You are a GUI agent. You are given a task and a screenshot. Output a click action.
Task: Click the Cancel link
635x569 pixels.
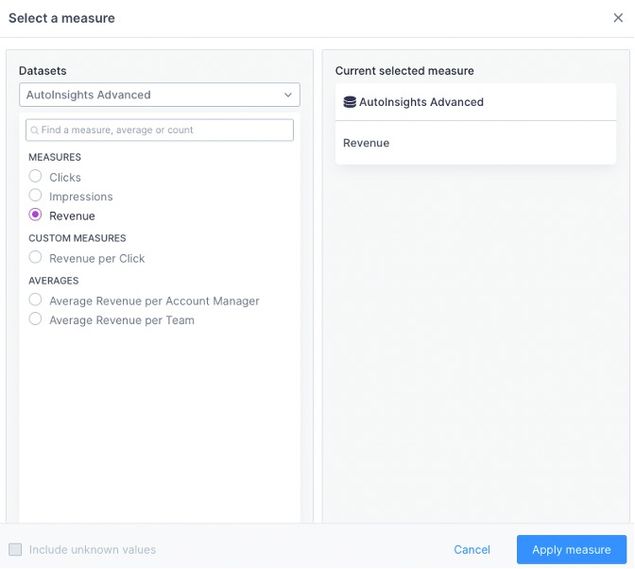[472, 550]
